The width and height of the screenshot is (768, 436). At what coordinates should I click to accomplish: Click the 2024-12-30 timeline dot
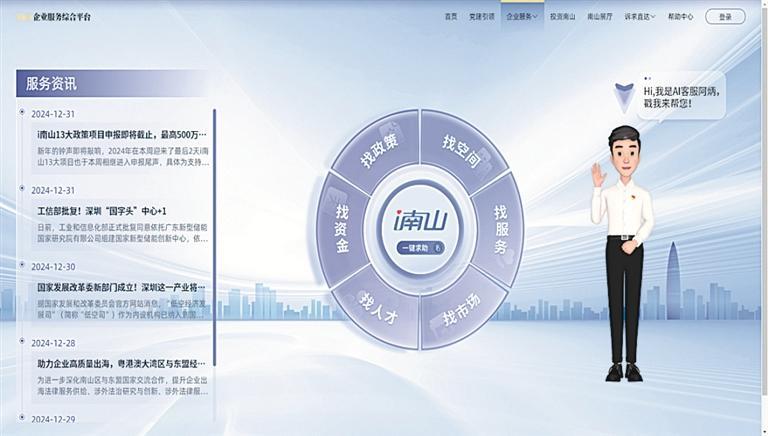(x=22, y=265)
